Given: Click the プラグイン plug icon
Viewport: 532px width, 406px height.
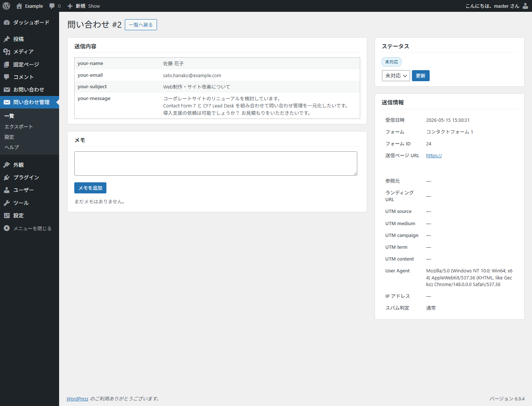Looking at the screenshot, I should (7, 178).
